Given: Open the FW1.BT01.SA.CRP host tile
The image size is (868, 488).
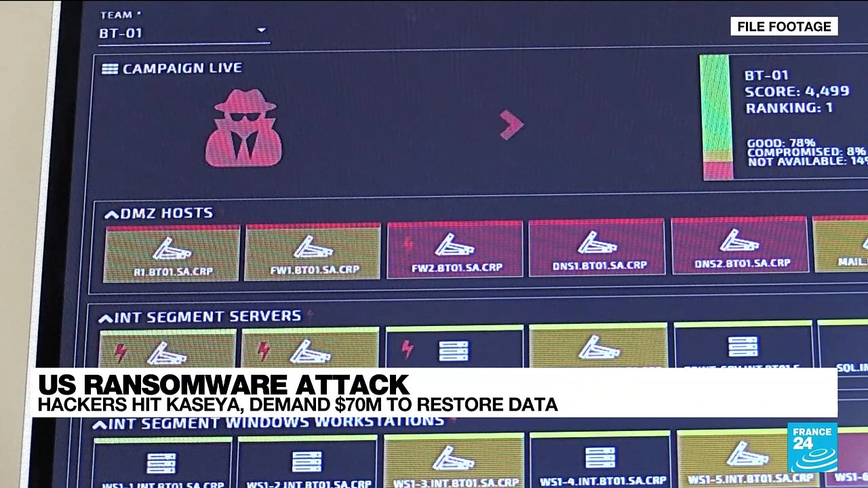Looking at the screenshot, I should pos(313,252).
